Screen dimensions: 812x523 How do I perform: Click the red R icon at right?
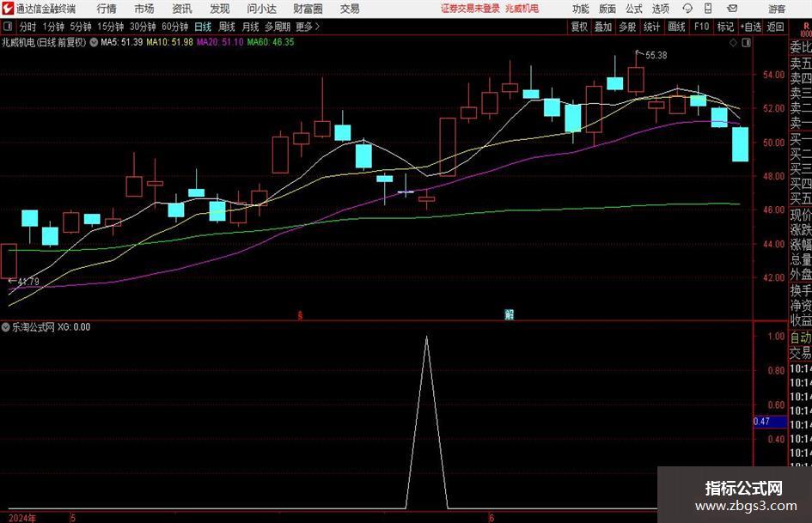pos(806,27)
